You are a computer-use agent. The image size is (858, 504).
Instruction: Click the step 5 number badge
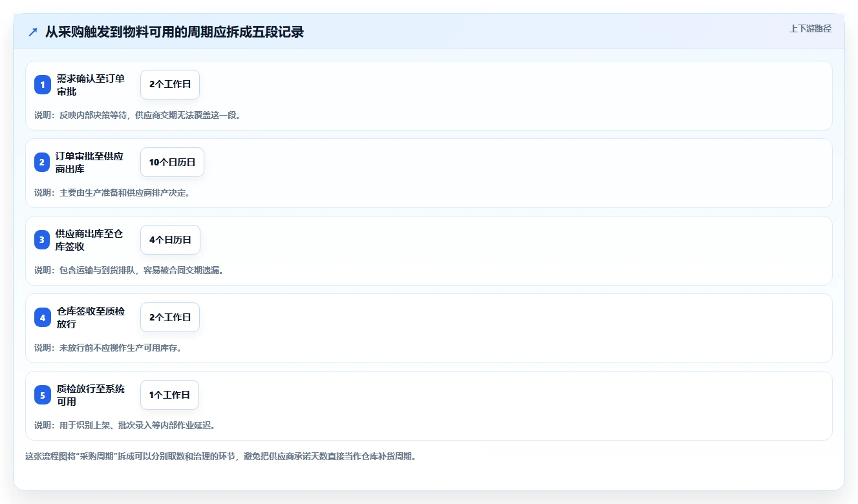click(43, 395)
